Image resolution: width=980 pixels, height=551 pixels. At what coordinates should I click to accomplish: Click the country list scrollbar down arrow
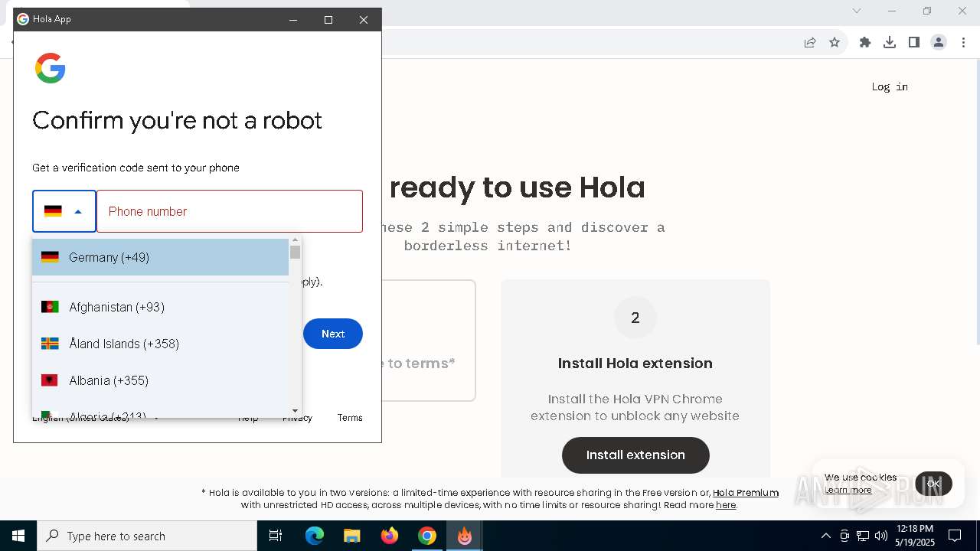tap(295, 411)
